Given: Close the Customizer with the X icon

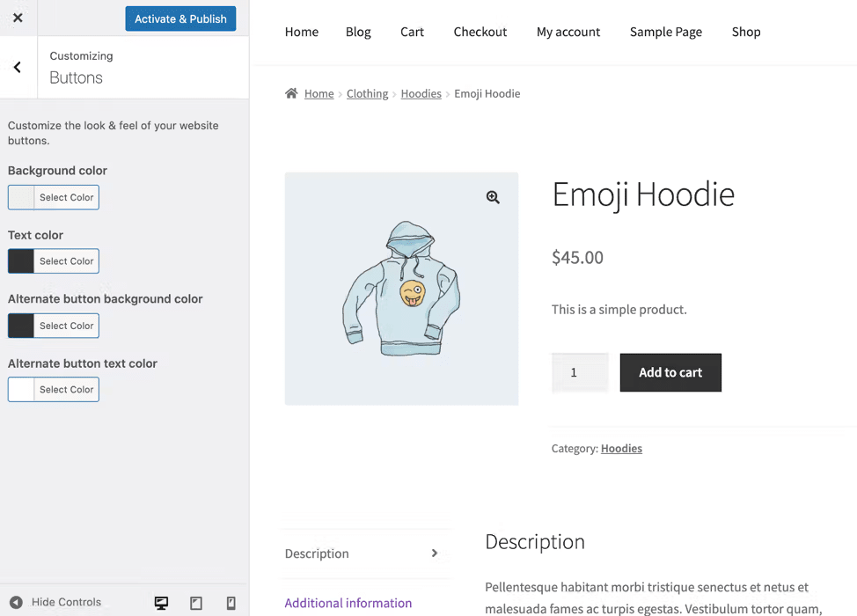Looking at the screenshot, I should (18, 18).
